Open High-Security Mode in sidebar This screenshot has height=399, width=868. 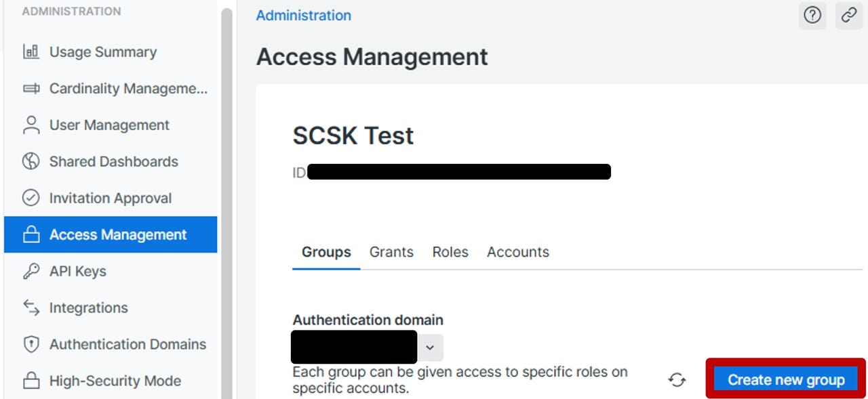(115, 381)
